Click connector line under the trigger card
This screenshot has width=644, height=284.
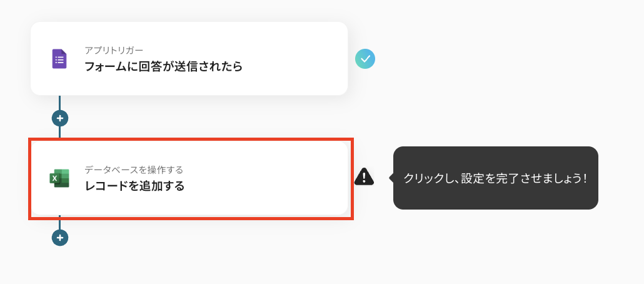point(60,103)
